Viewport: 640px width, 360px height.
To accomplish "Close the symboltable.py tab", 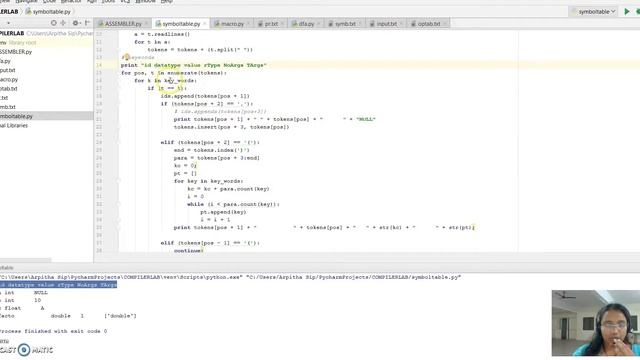I will coord(205,24).
